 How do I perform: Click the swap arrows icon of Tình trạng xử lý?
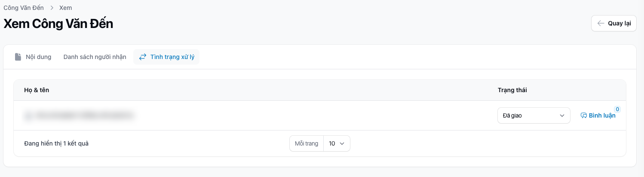coord(143,57)
